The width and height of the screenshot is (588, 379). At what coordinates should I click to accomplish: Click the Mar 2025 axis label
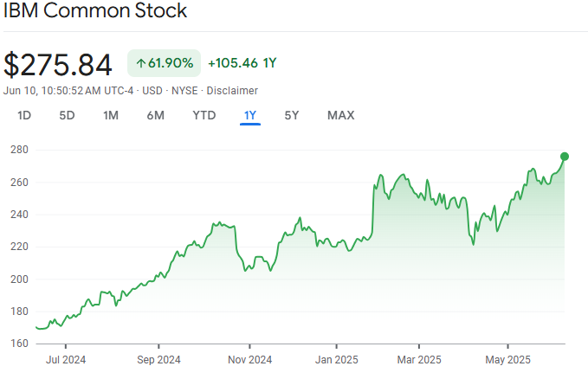pyautogui.click(x=419, y=360)
